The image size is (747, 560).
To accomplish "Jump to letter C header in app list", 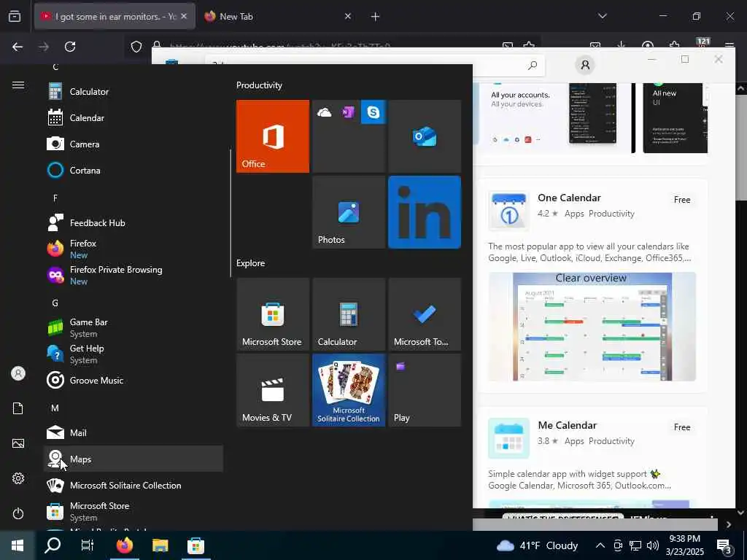I will 55,67.
